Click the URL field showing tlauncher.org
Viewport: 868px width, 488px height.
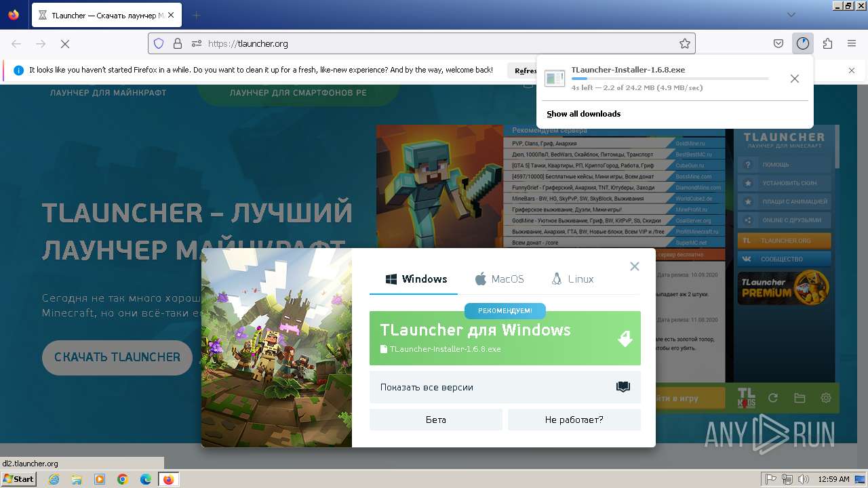point(421,43)
